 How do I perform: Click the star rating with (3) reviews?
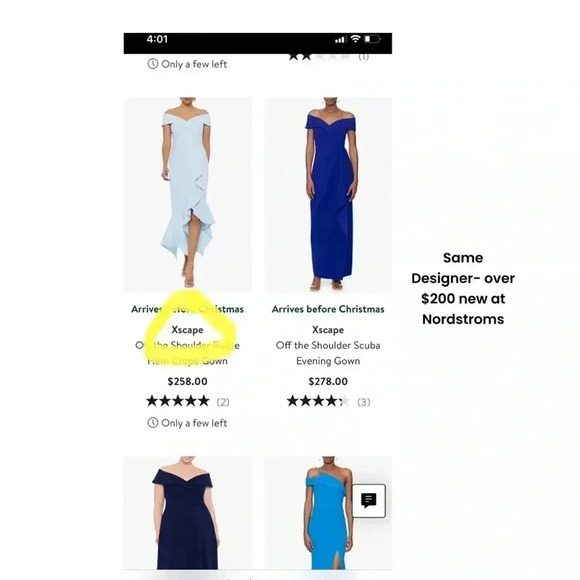click(x=328, y=401)
